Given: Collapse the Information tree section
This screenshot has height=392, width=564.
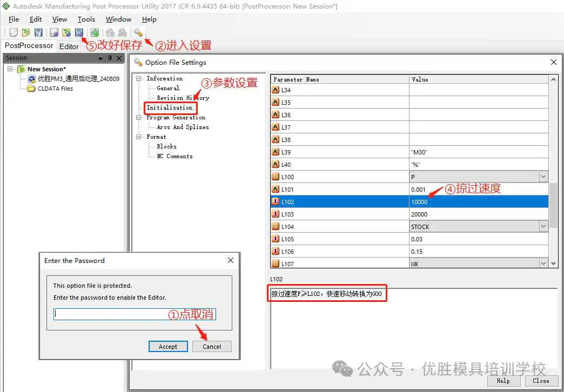Looking at the screenshot, I should [138, 78].
